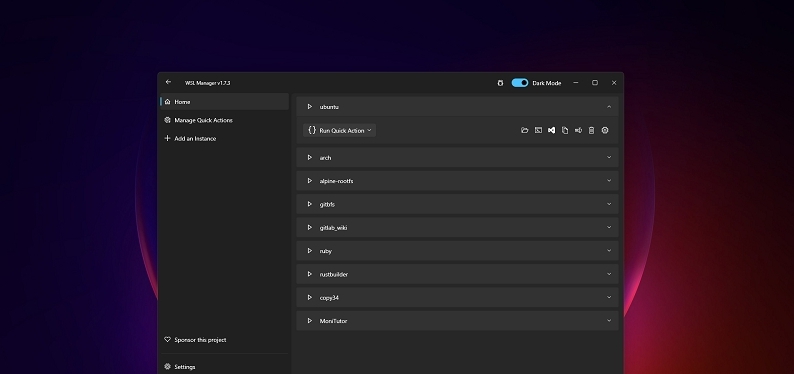
Task: Click the arch instance name
Action: coord(325,158)
